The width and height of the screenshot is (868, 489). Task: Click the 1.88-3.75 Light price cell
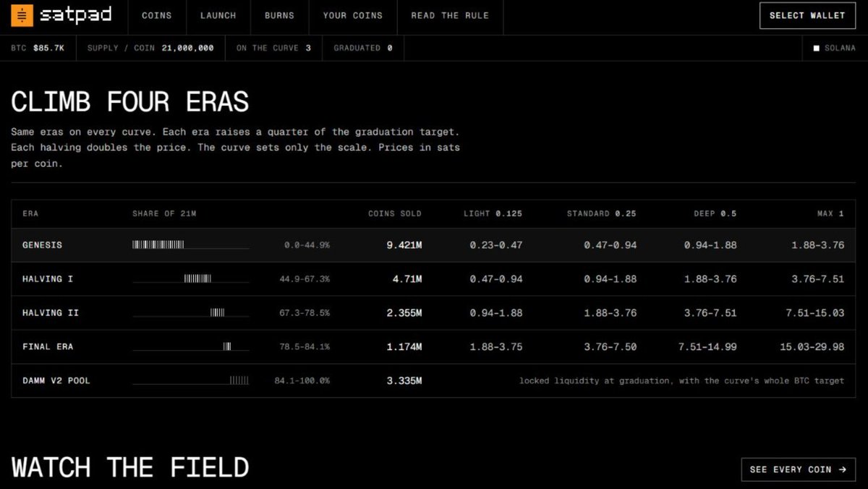[x=496, y=347]
